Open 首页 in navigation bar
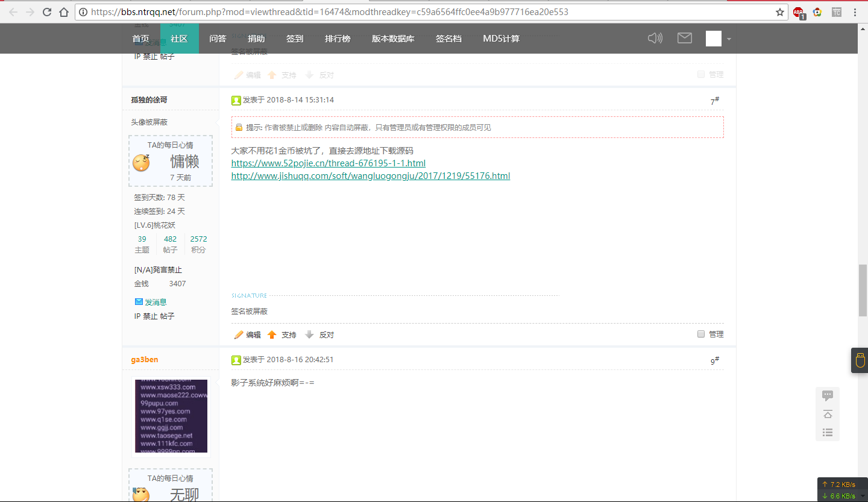 (x=140, y=39)
